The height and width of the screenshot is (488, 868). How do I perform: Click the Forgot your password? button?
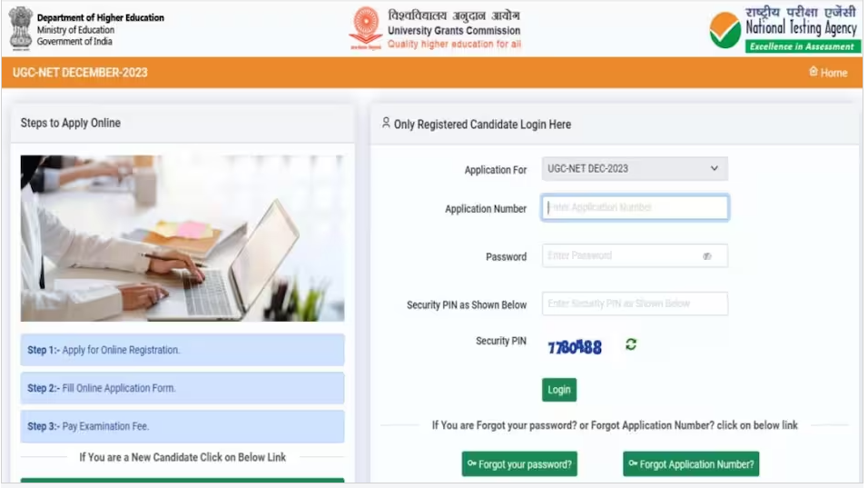pos(519,464)
